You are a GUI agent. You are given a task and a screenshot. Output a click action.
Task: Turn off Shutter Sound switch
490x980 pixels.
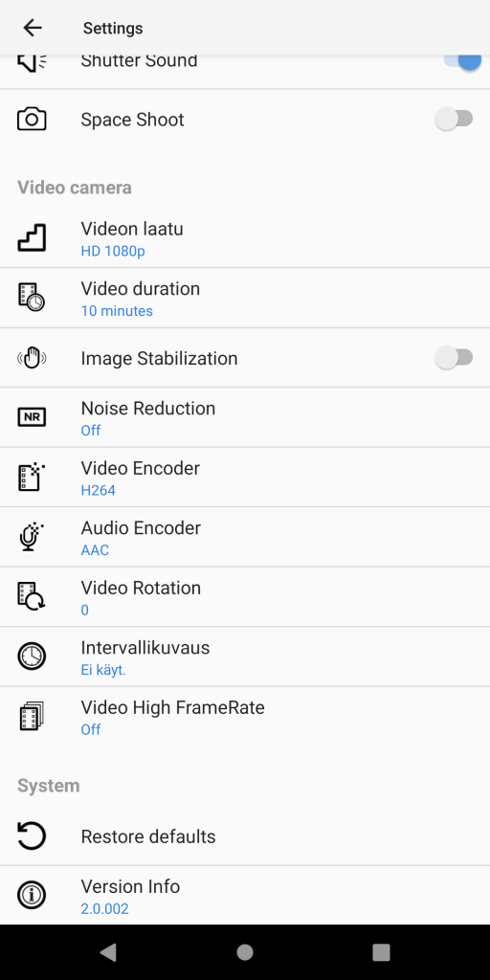tap(462, 61)
